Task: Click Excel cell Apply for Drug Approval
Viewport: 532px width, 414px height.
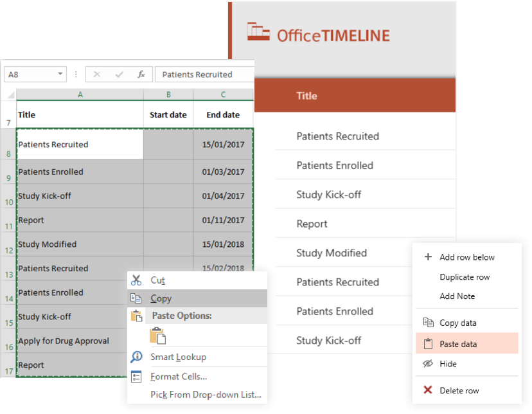Action: (x=72, y=341)
